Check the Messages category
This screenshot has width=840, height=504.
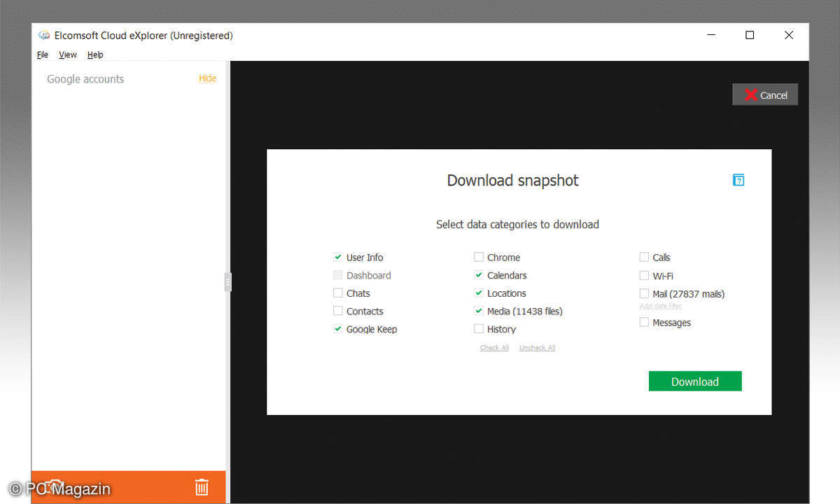(x=644, y=322)
